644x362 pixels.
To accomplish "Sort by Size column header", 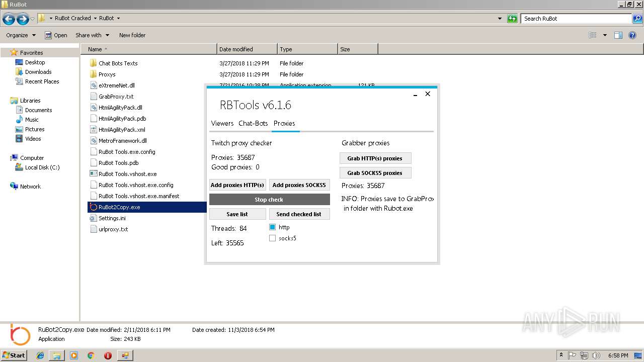I will [358, 49].
